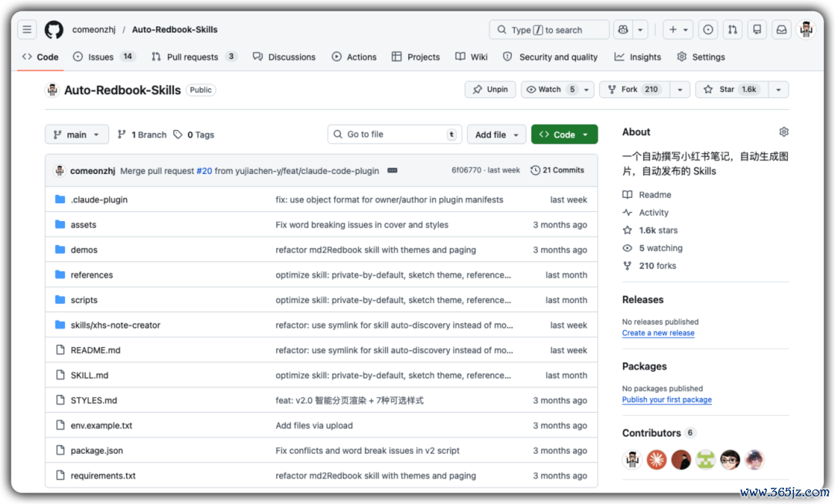Click the Fork button

pyautogui.click(x=634, y=90)
